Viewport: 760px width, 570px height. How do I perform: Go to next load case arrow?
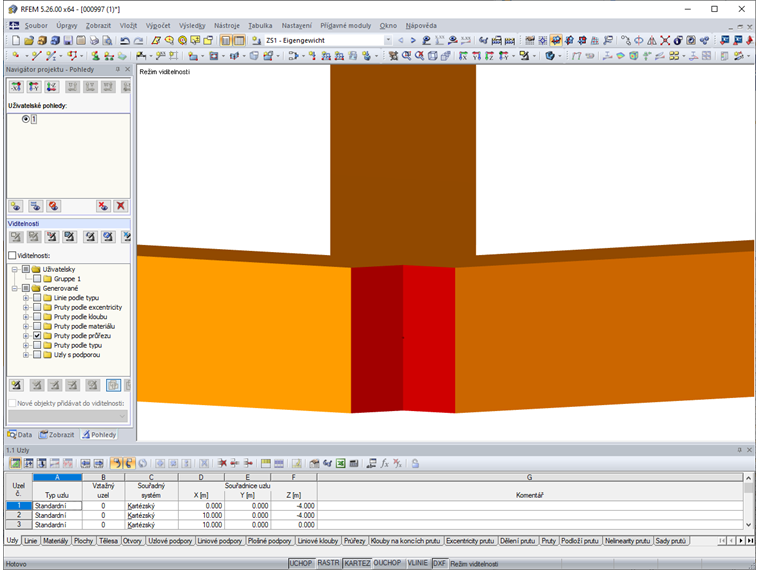tap(413, 41)
